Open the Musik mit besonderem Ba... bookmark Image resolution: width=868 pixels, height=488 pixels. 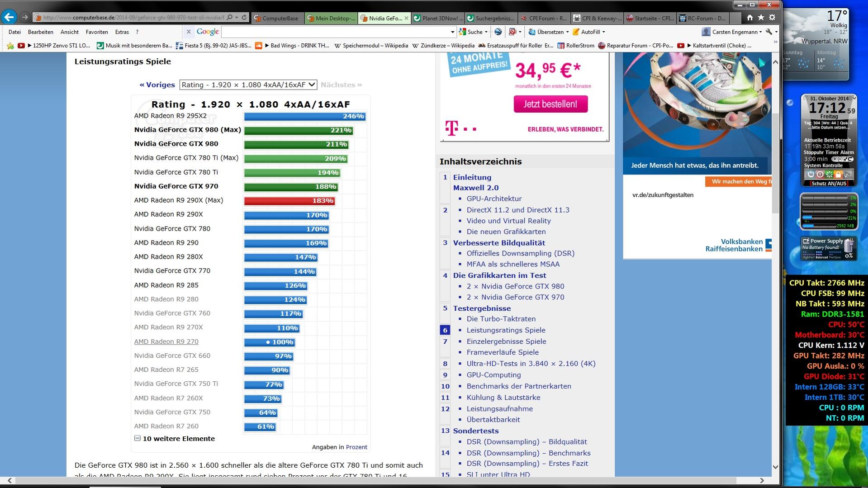point(135,45)
